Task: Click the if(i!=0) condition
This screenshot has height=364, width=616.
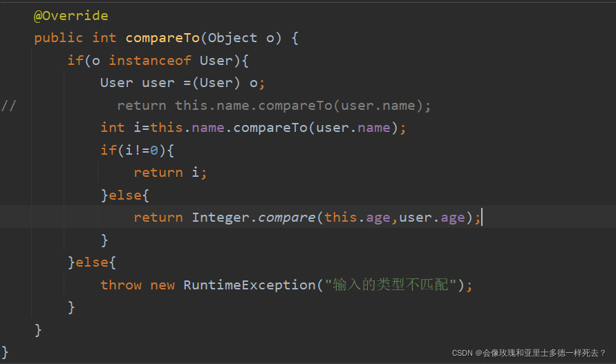Action: pos(137,150)
